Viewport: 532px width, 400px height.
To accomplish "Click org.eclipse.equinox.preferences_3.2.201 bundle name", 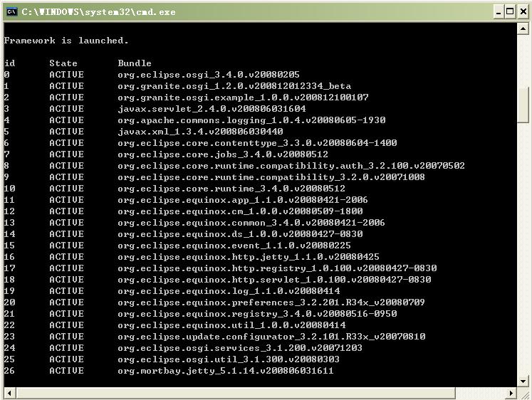I will tap(271, 302).
